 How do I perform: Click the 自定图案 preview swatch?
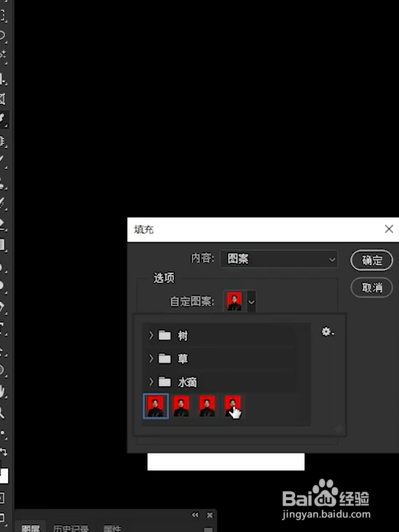click(234, 301)
